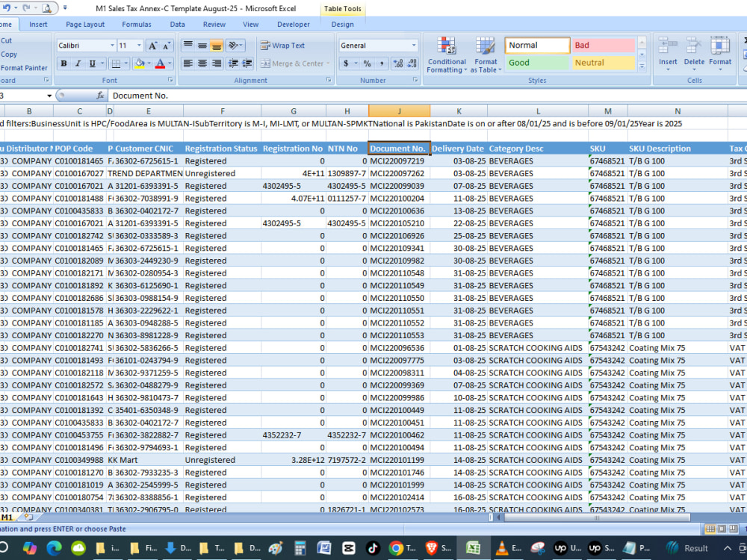Click Grow Font icon
Screen dimensions: 747x560
pyautogui.click(x=152, y=46)
